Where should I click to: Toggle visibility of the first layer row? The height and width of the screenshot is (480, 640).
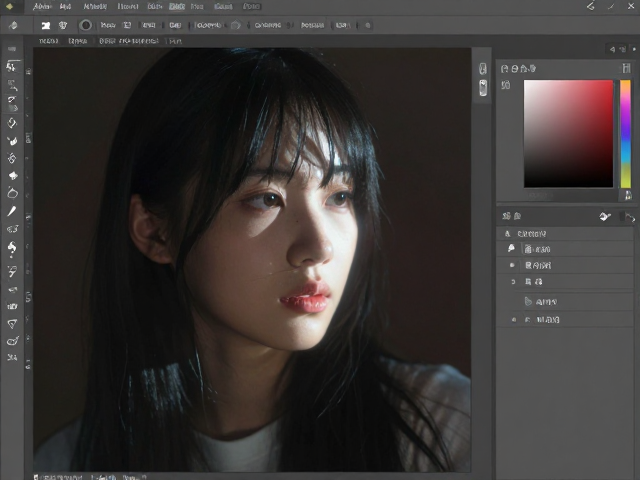(511, 248)
